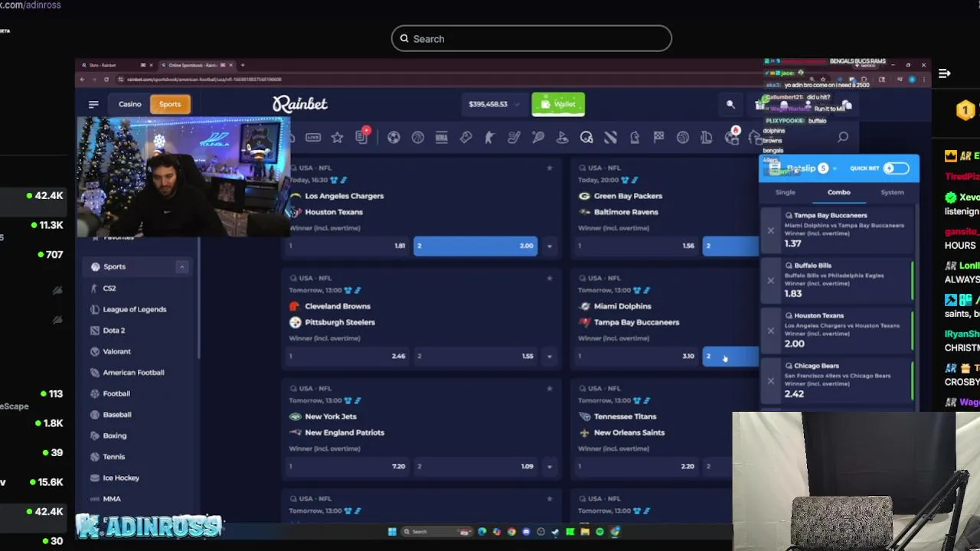The height and width of the screenshot is (551, 980).
Task: Expand the Betslip header dropdown
Action: 835,168
